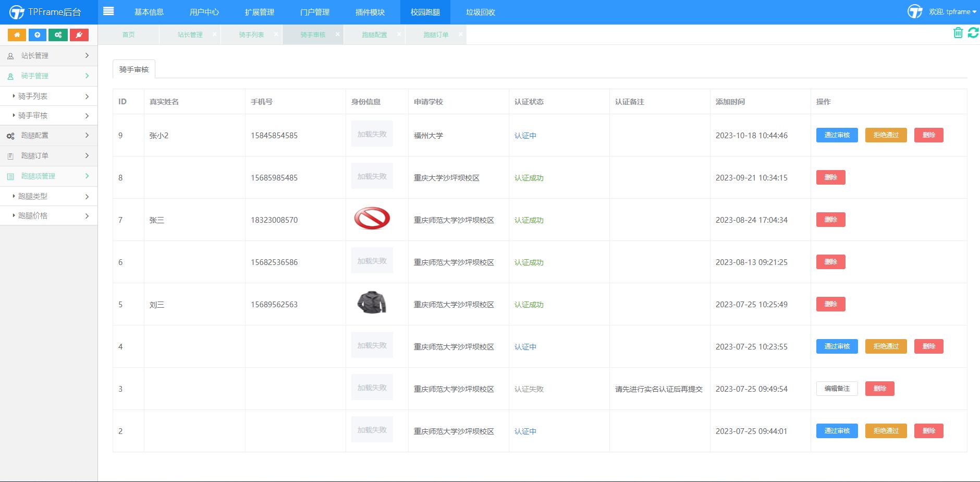
Task: Switch to the 跑腿订单 page tab
Action: [436, 34]
